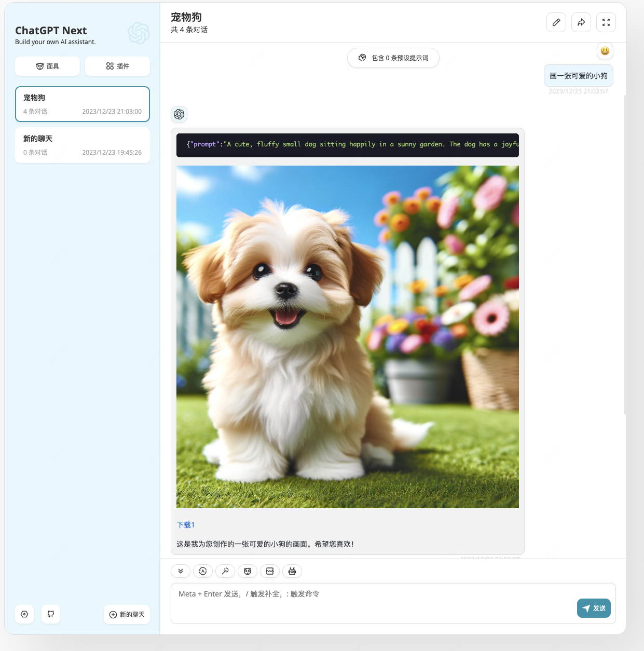The width and height of the screenshot is (644, 651).
Task: Click the 下载1 download link
Action: pos(185,525)
